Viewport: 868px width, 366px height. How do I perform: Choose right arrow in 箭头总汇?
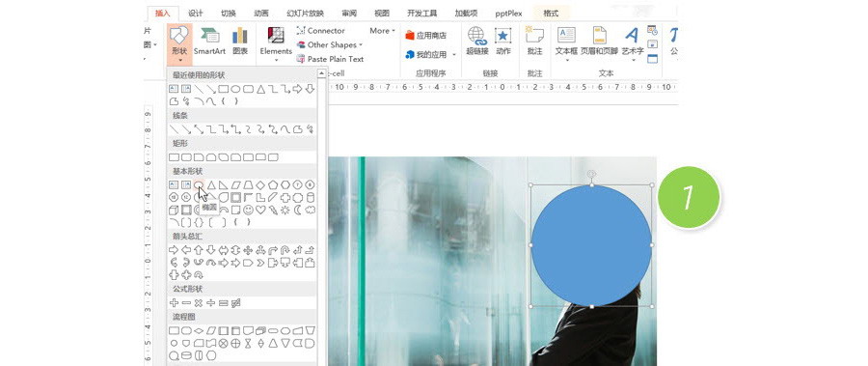coord(174,250)
